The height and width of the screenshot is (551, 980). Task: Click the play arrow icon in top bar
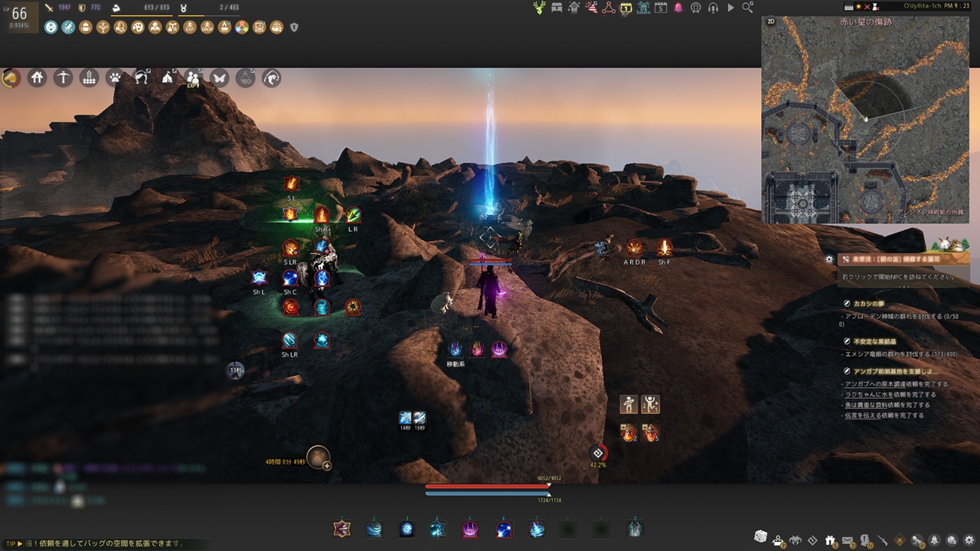pos(730,8)
